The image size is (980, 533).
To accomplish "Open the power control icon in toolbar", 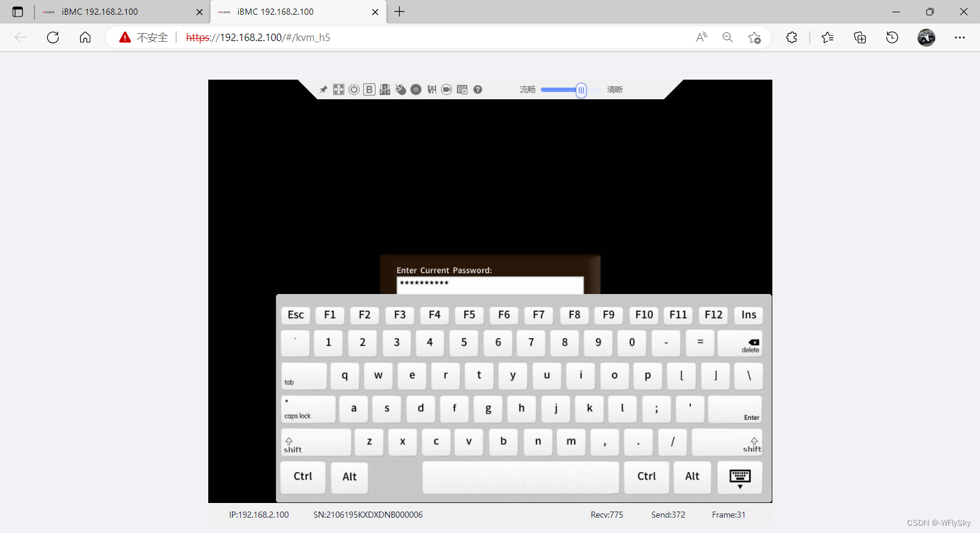I will pyautogui.click(x=354, y=89).
